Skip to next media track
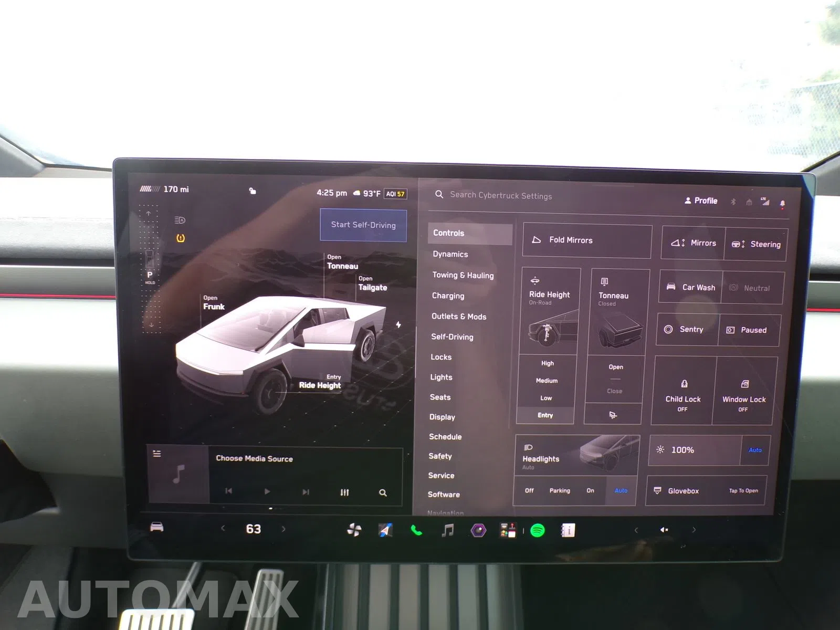840x630 pixels. tap(306, 492)
